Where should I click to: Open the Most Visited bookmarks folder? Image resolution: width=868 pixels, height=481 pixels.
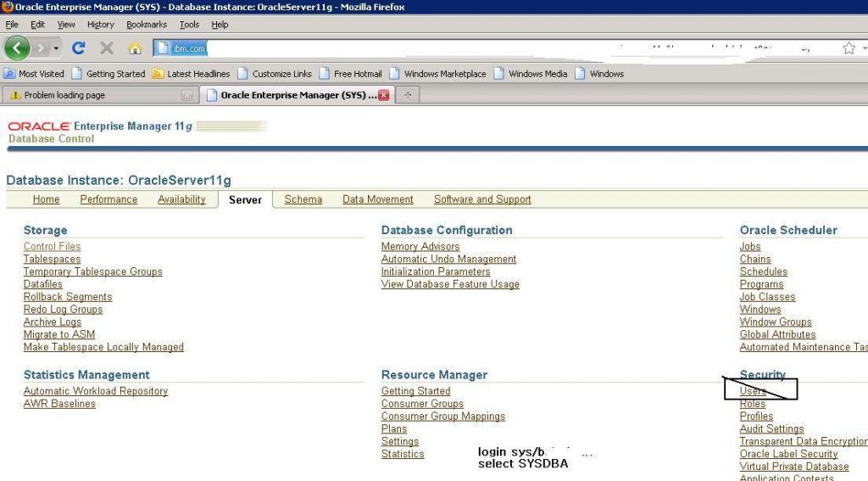coord(34,74)
